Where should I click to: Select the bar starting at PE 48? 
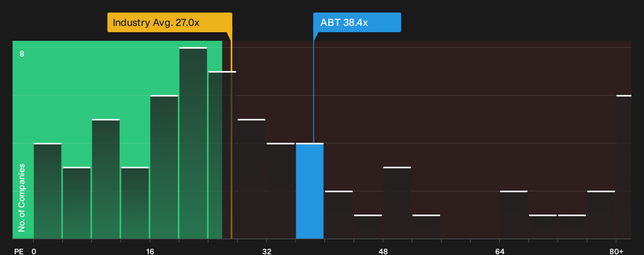click(397, 203)
